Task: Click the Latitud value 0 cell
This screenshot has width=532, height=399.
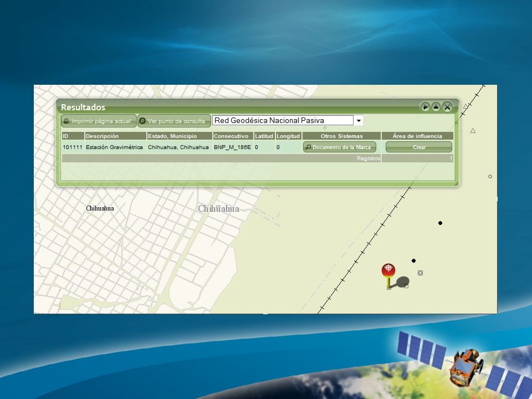Action: point(264,147)
